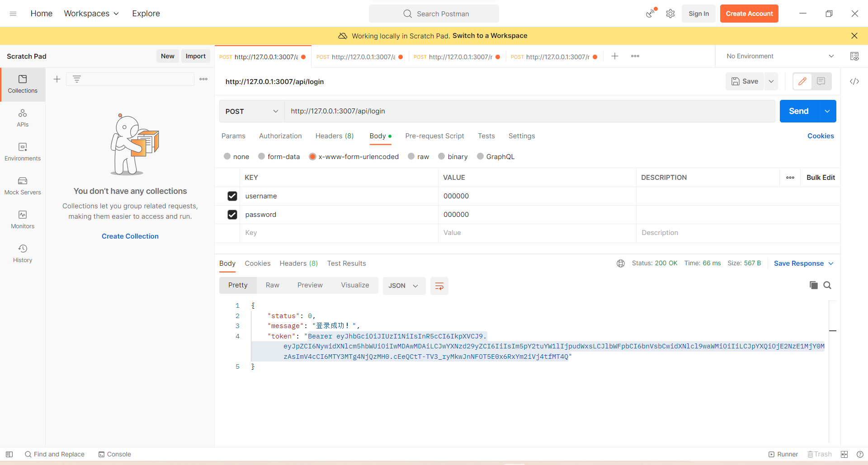Switch to Raw response view
This screenshot has width=868, height=465.
[x=273, y=285]
